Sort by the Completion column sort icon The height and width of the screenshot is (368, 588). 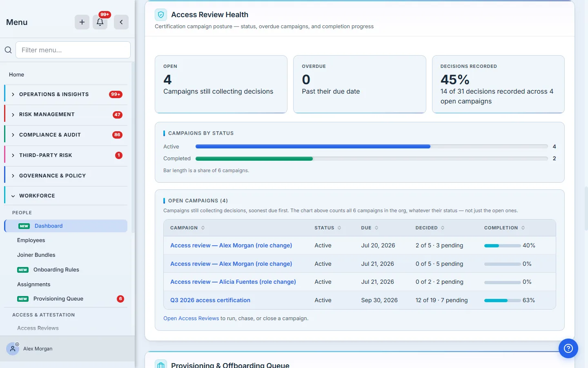coord(523,228)
